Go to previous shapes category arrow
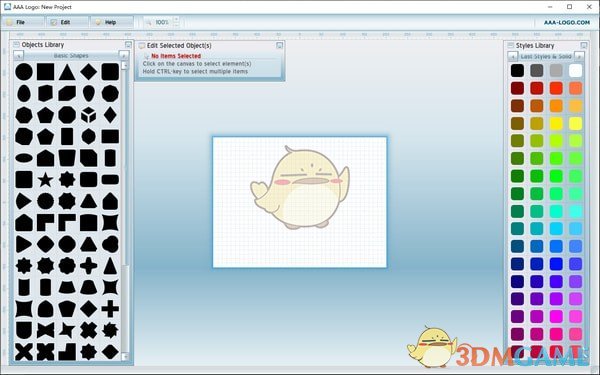 point(18,56)
